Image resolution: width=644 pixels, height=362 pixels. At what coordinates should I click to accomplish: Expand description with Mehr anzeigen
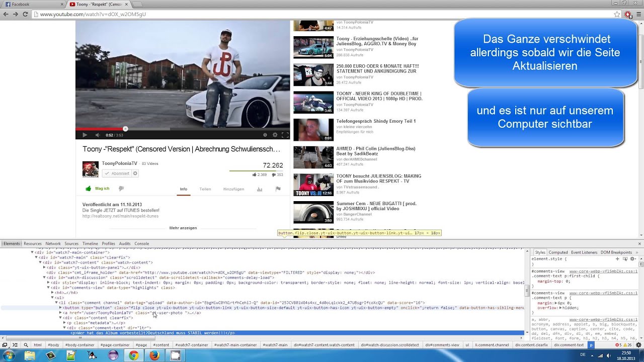coord(183,228)
